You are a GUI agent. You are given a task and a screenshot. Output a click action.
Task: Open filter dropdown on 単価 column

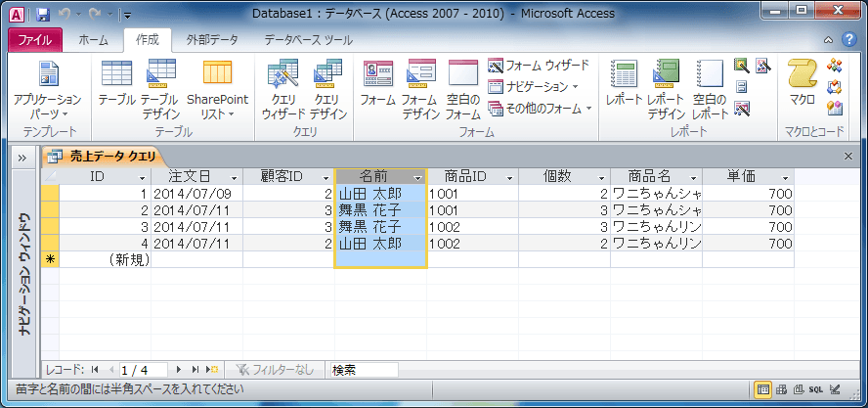(x=785, y=178)
